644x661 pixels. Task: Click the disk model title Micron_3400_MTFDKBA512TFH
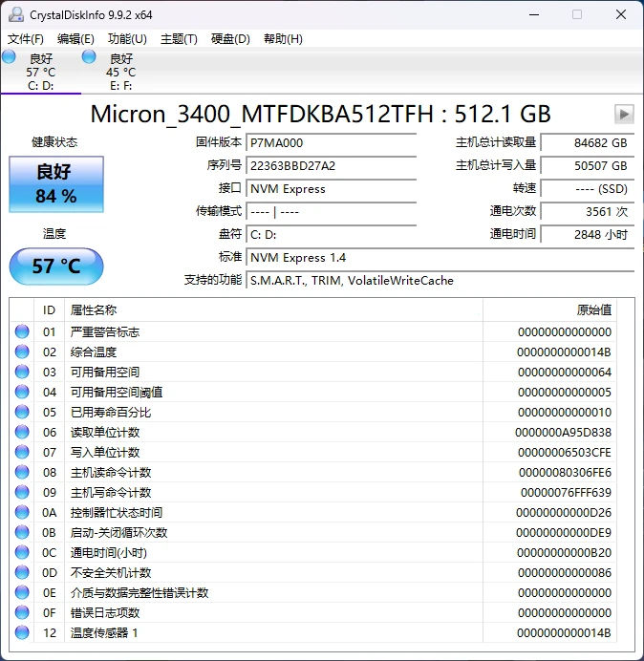coord(262,115)
